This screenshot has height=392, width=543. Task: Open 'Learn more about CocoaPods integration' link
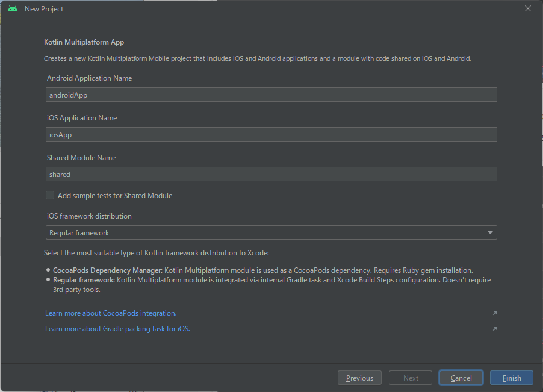111,313
